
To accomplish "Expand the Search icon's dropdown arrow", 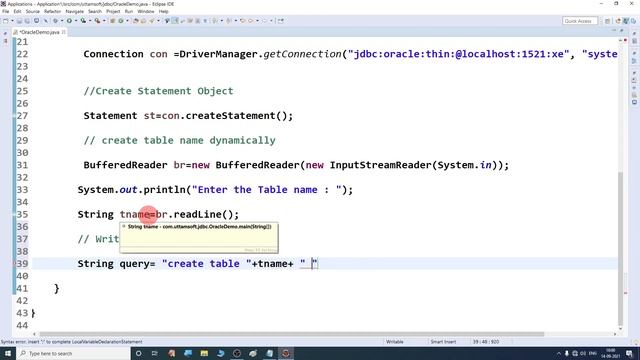I will click(158, 21).
